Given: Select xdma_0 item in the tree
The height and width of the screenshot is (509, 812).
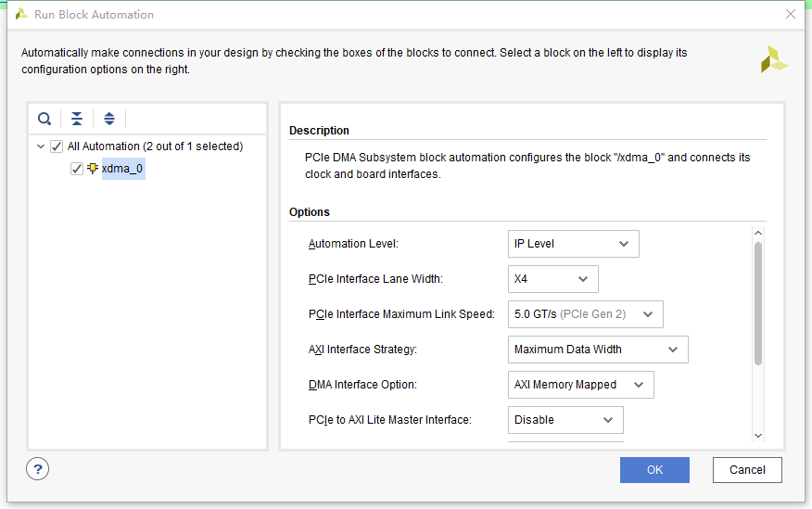Looking at the screenshot, I should (x=122, y=169).
